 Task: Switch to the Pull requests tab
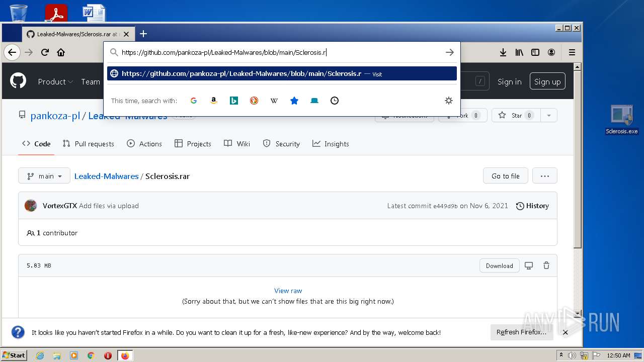click(x=89, y=144)
